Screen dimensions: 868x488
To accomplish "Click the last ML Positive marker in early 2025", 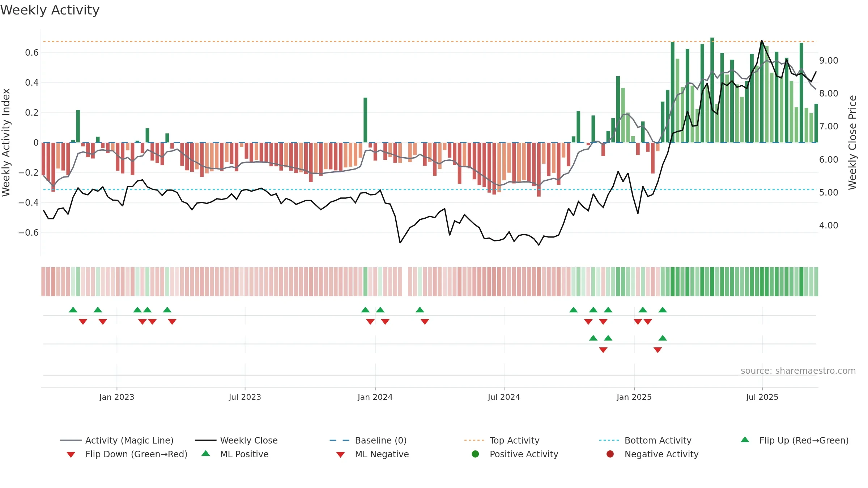I will pos(663,338).
